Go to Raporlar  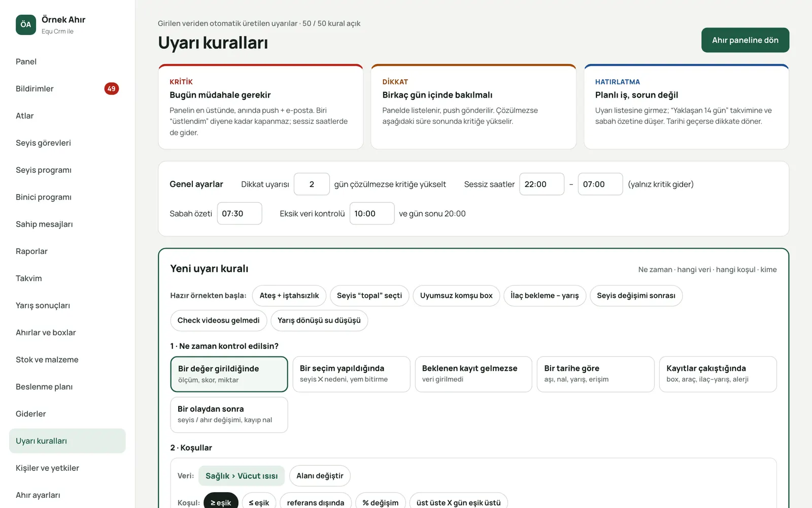[x=67, y=251]
